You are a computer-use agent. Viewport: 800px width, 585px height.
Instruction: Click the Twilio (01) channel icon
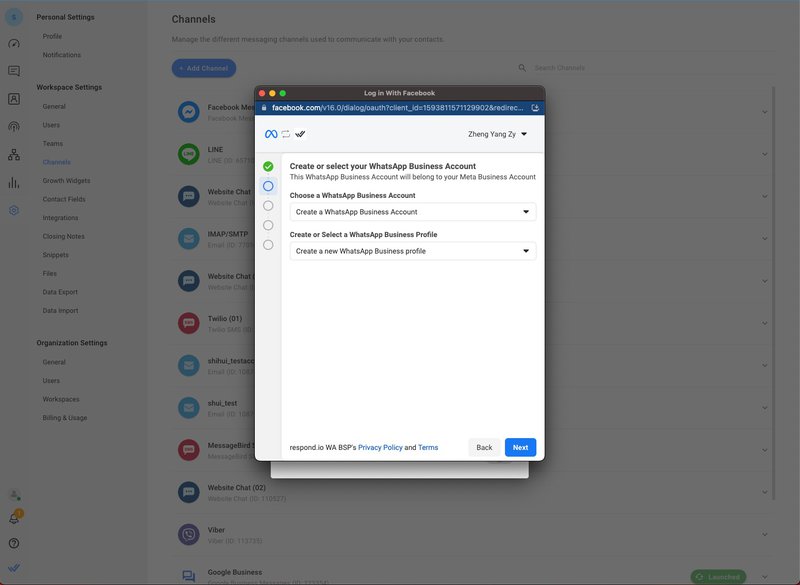click(189, 323)
